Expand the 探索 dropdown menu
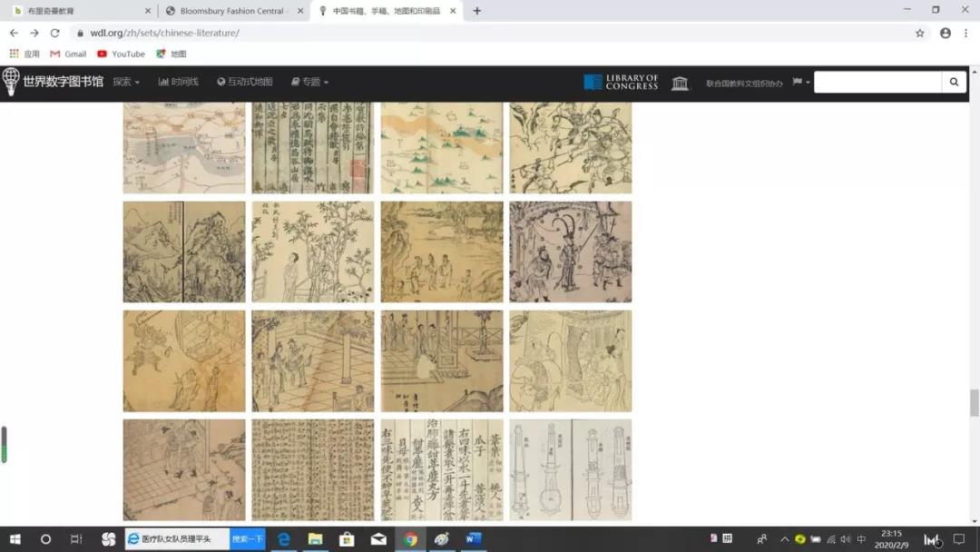This screenshot has height=552, width=980. (126, 82)
